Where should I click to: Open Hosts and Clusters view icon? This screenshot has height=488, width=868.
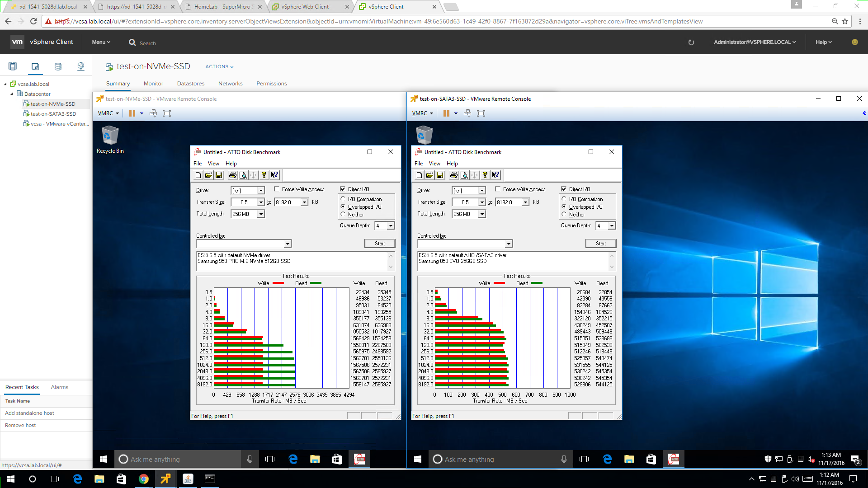tap(13, 66)
